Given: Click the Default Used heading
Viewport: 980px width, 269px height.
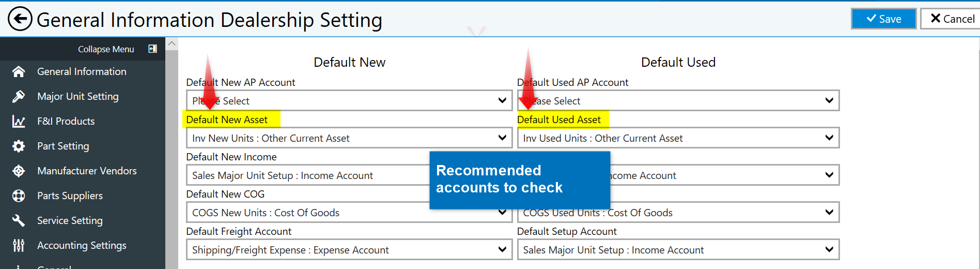Looking at the screenshot, I should (x=678, y=62).
